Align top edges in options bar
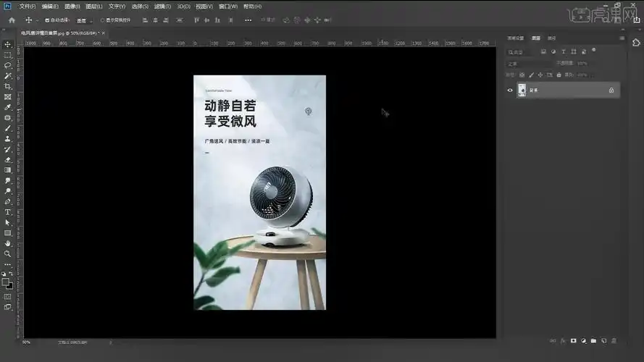The image size is (644, 362). (x=197, y=20)
